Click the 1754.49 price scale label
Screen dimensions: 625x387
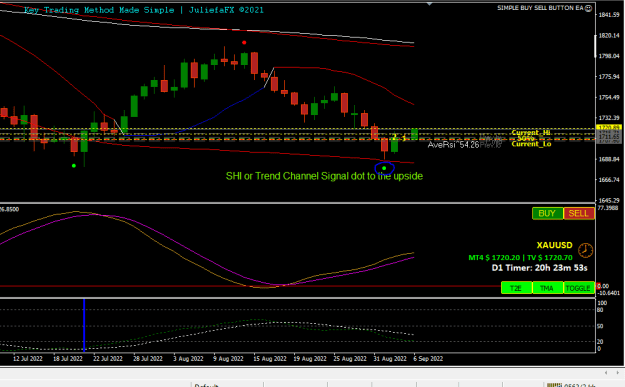pos(609,97)
